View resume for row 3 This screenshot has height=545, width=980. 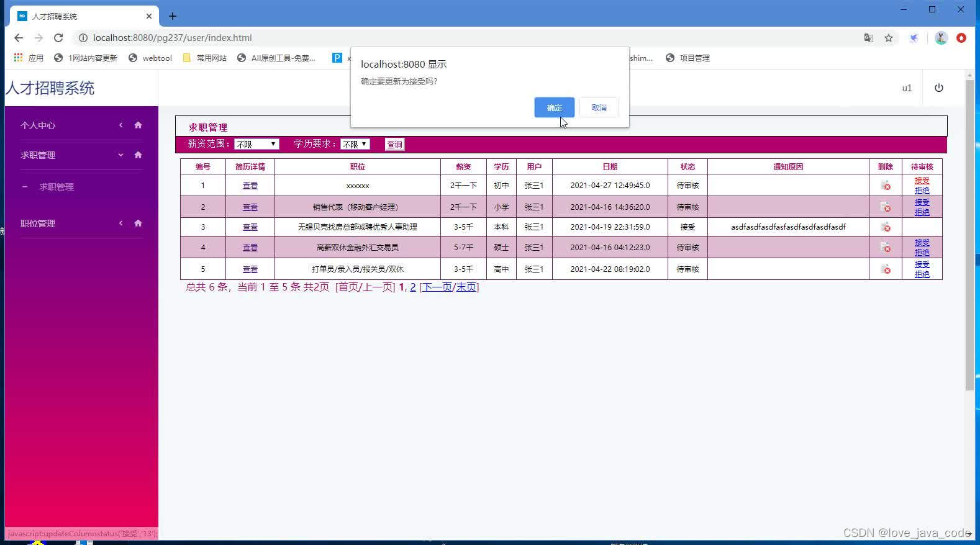[x=250, y=227]
